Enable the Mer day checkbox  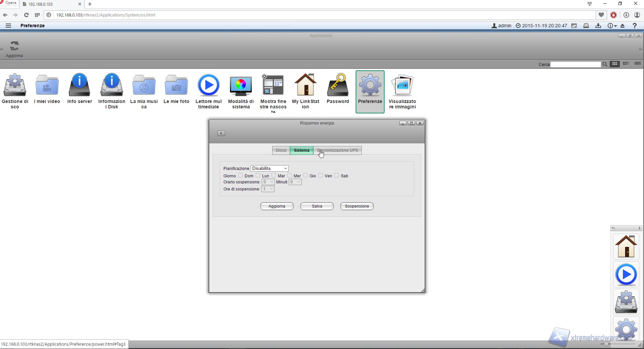(x=289, y=175)
